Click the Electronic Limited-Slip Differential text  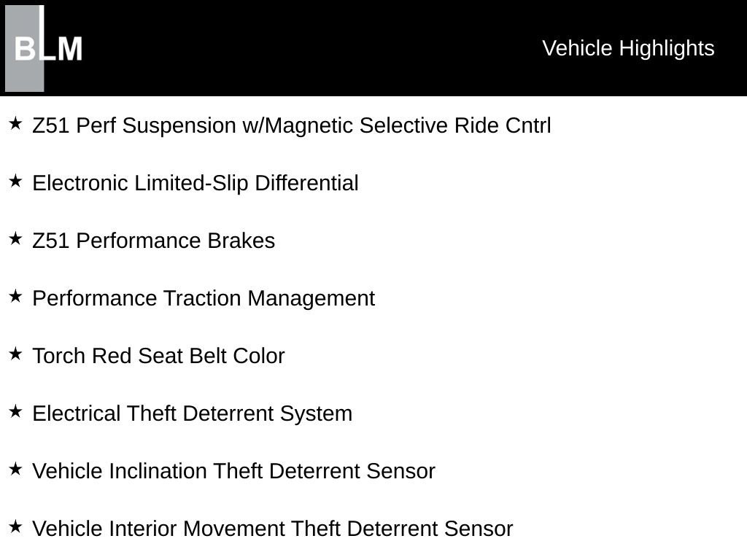pos(196,183)
